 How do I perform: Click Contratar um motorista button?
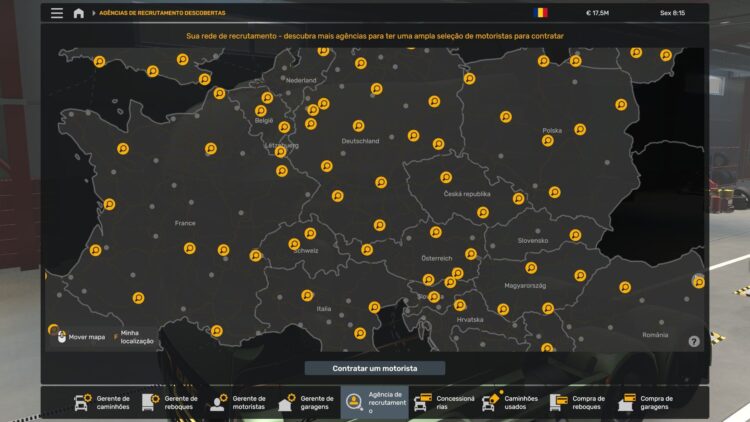click(x=375, y=368)
